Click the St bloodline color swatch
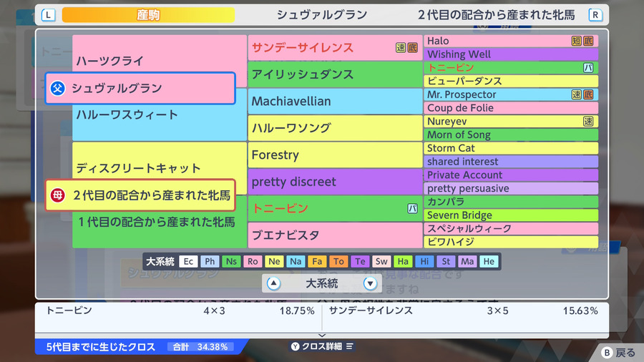This screenshot has height=362, width=644. coord(446,261)
